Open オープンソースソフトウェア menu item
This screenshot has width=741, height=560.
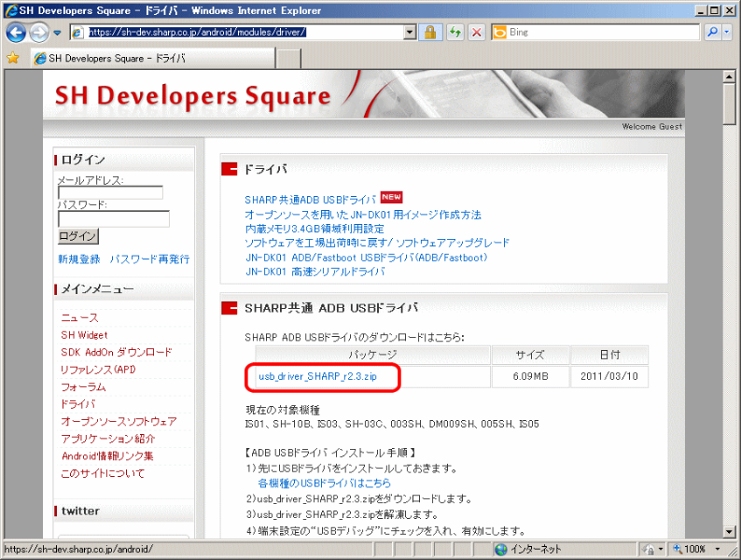pos(119,422)
